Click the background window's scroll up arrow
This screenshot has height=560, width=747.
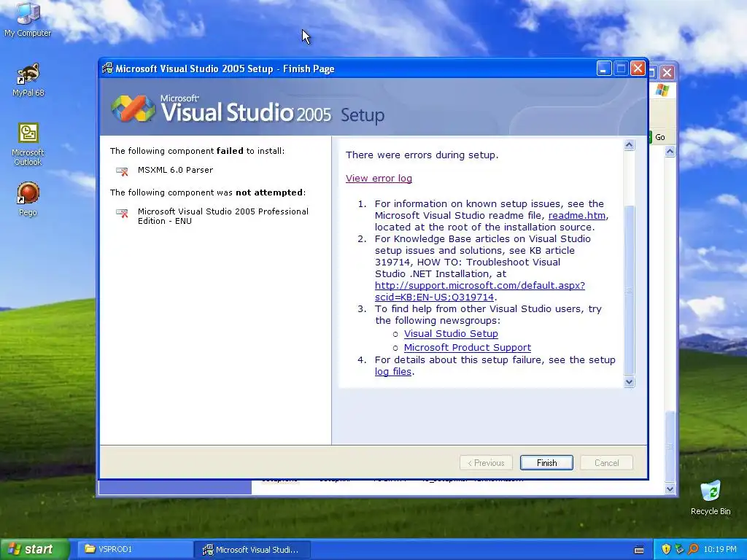(670, 152)
